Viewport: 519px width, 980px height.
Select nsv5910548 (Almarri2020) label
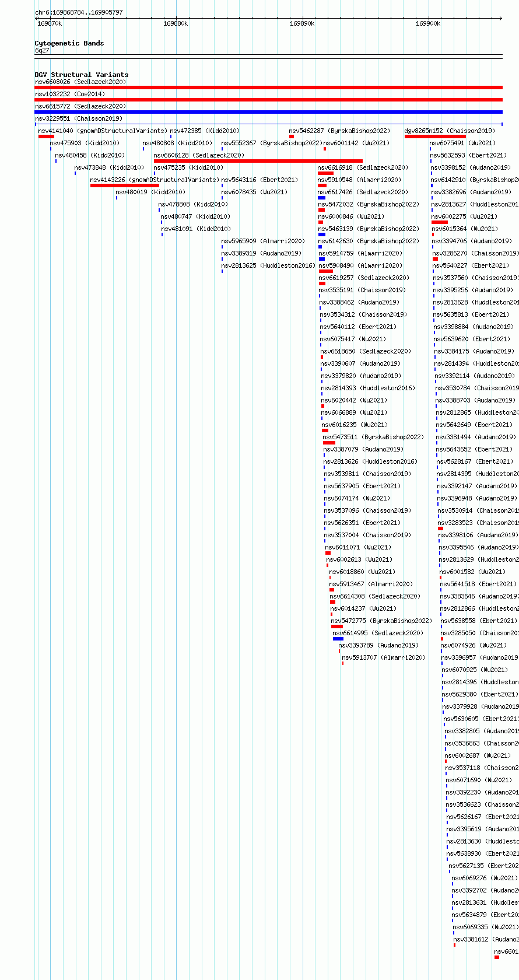[359, 180]
